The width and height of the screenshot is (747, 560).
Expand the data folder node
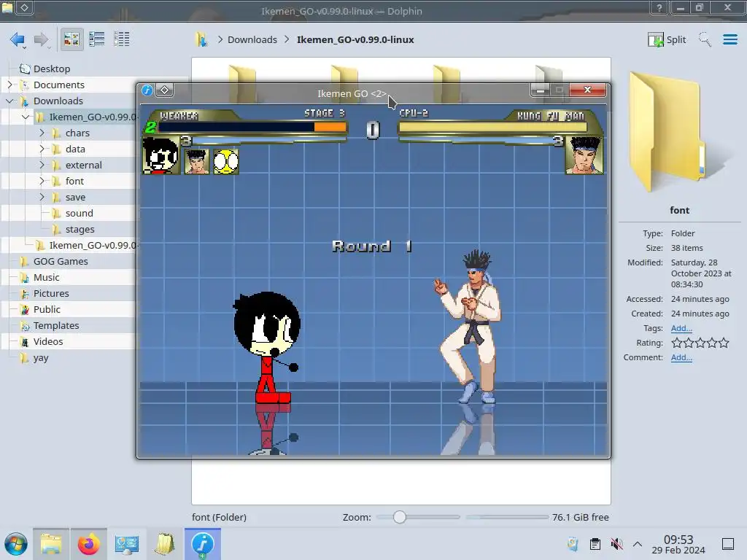click(42, 149)
